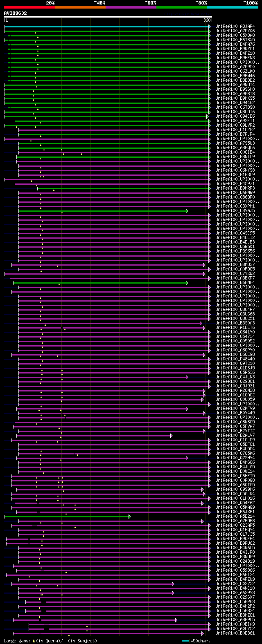The height and width of the screenshot is (644, 262).
Task: Select the UniRef100_A8P9U5 label
Action: 235,620
